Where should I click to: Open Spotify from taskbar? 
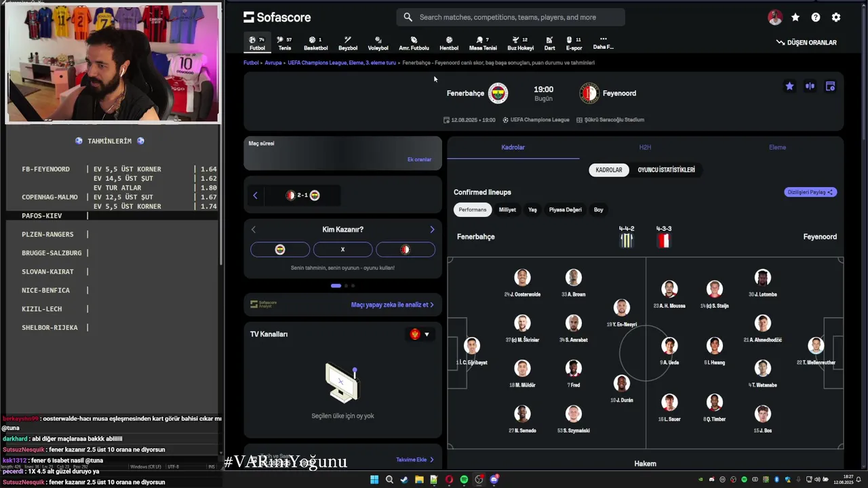pos(464,480)
